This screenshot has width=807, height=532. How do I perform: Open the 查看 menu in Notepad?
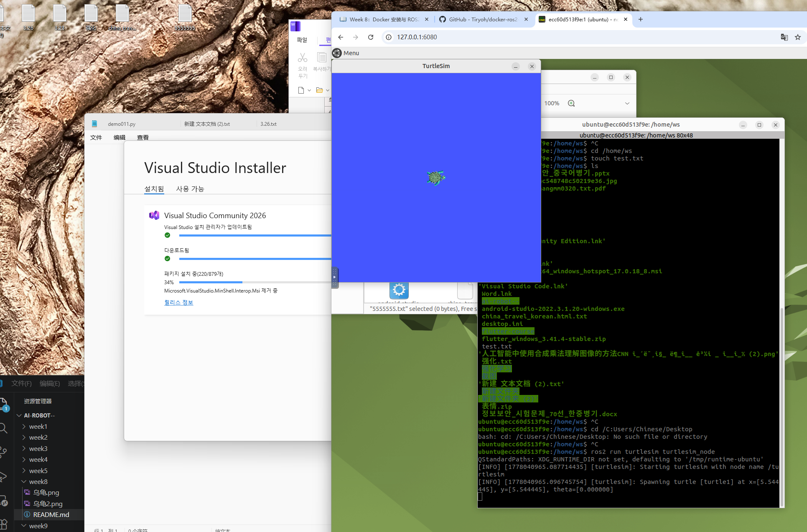(x=143, y=137)
